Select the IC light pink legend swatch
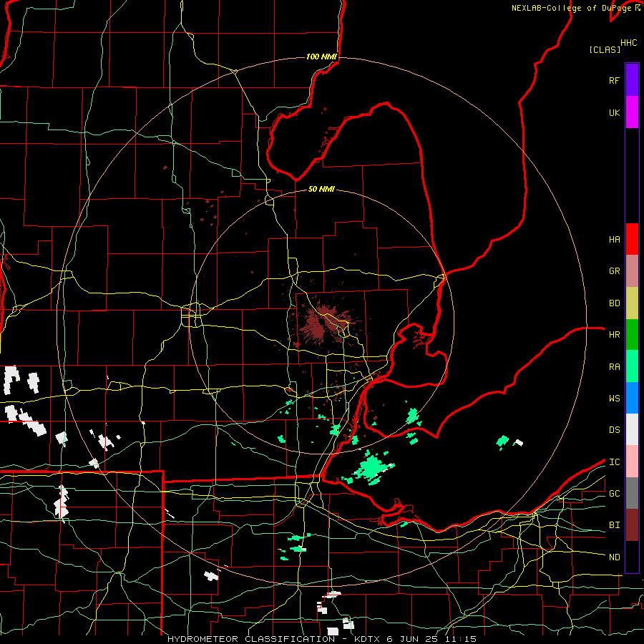 [x=632, y=462]
